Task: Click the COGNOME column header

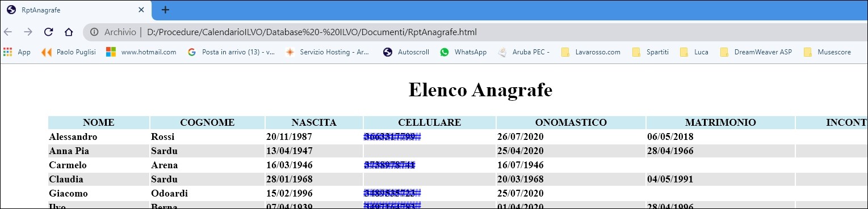Action: [x=207, y=122]
